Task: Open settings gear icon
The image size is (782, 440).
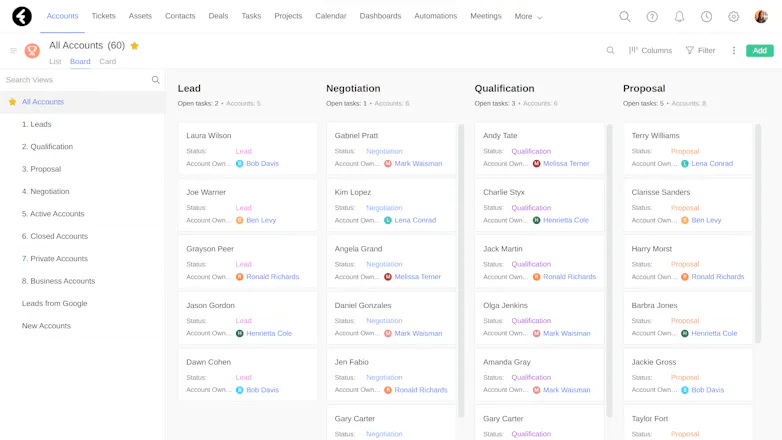Action: tap(733, 16)
